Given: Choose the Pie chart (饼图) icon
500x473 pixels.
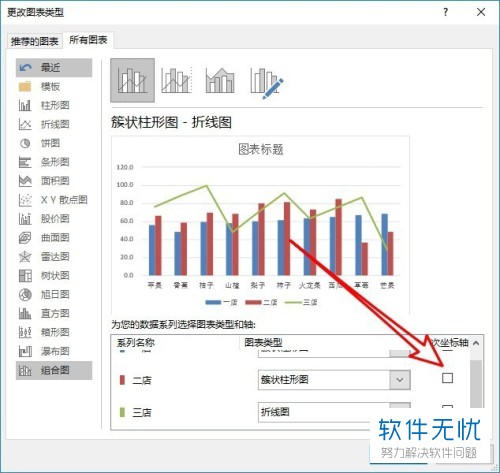Looking at the screenshot, I should tap(25, 143).
